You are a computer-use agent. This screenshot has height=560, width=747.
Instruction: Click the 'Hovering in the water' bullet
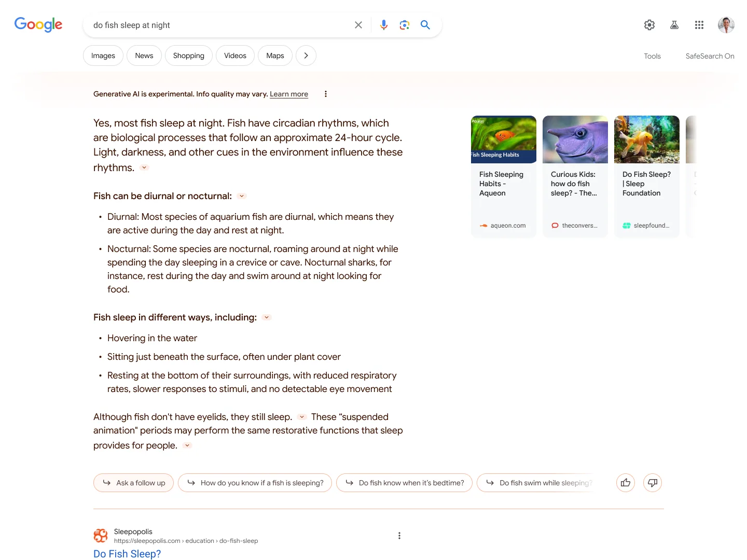click(152, 338)
